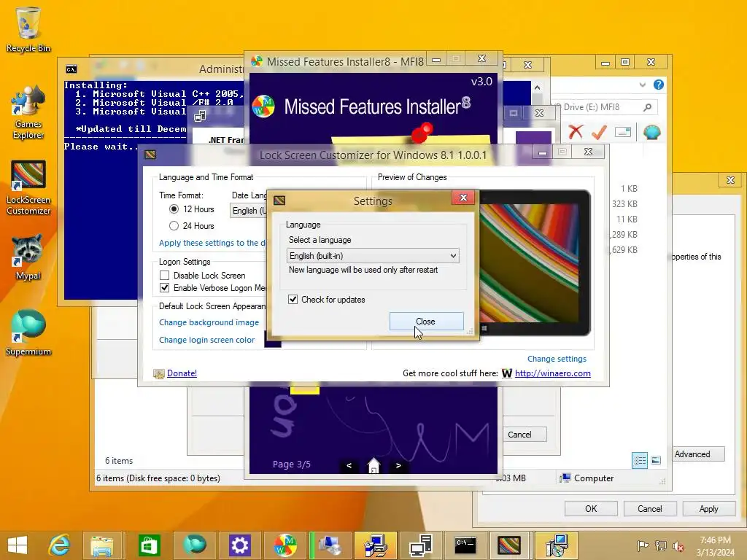The width and height of the screenshot is (747, 560).
Task: Go to next page in MFI8
Action: pyautogui.click(x=398, y=465)
